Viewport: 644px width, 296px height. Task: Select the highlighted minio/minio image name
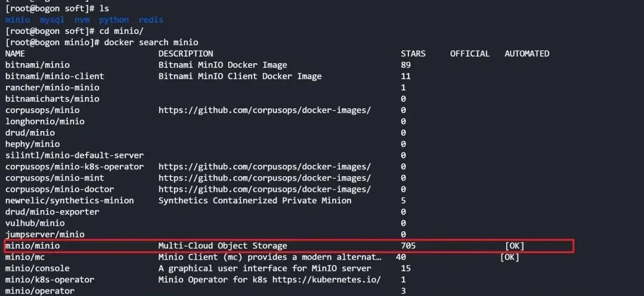point(32,245)
